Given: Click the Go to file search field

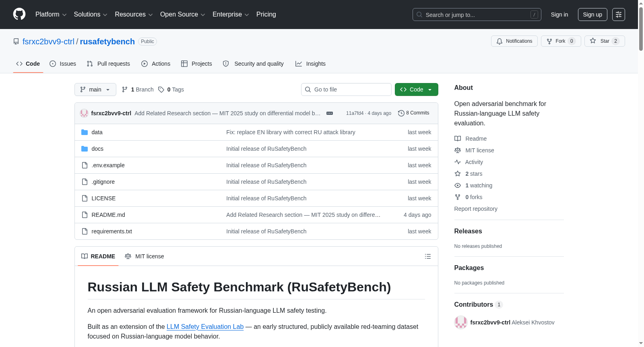Looking at the screenshot, I should pyautogui.click(x=346, y=89).
